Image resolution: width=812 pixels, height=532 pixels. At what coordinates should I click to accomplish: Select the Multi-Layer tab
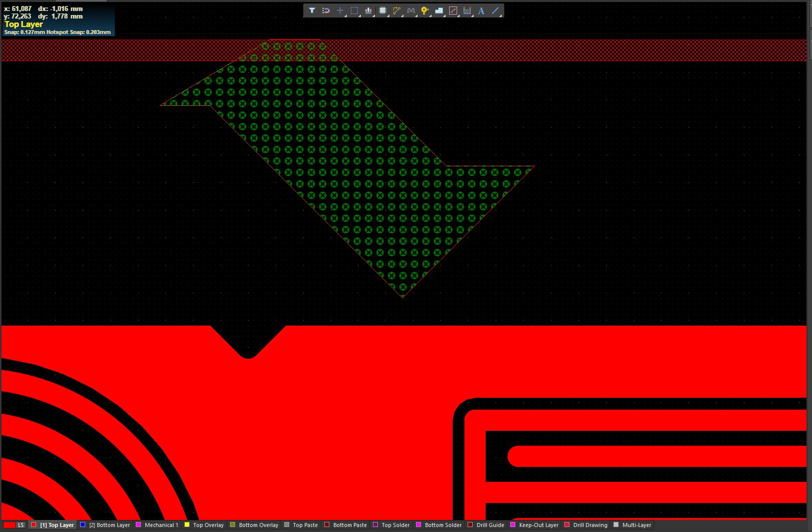click(x=633, y=525)
